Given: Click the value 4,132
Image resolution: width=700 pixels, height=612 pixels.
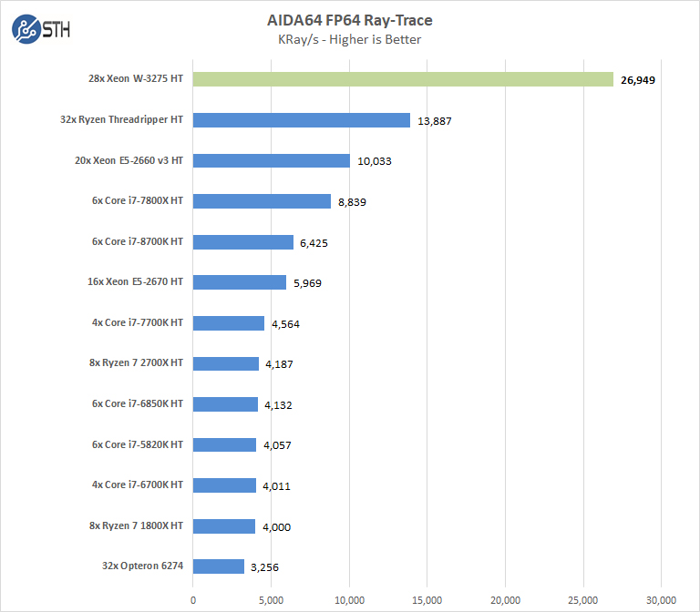Looking at the screenshot, I should click(x=279, y=406).
